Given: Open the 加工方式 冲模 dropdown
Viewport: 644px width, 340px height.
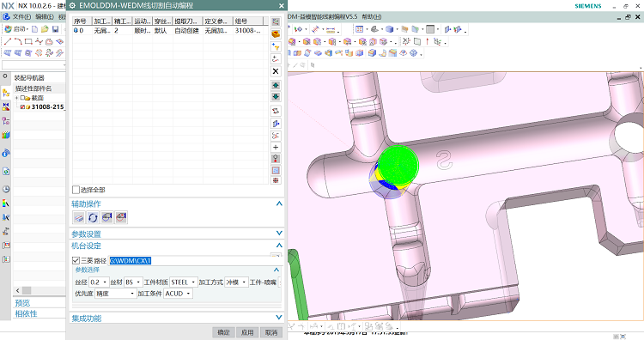Looking at the screenshot, I should (x=237, y=282).
